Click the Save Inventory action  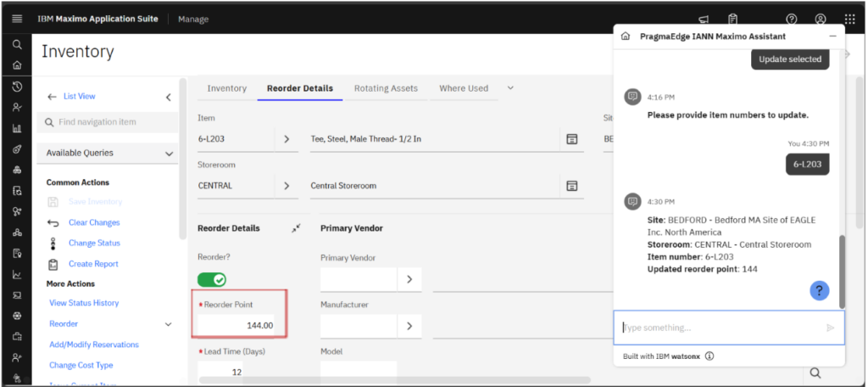(x=95, y=201)
